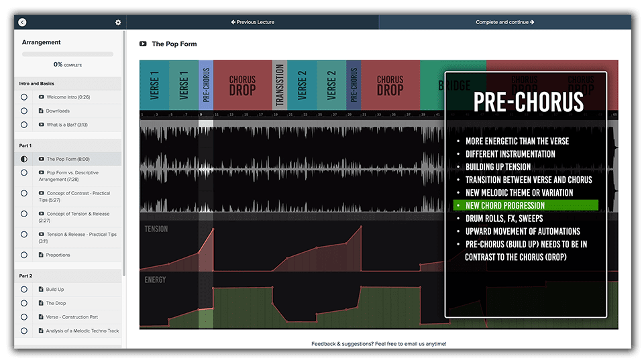Click the course progress bar
Screen dimensions: 644x362
pos(68,54)
